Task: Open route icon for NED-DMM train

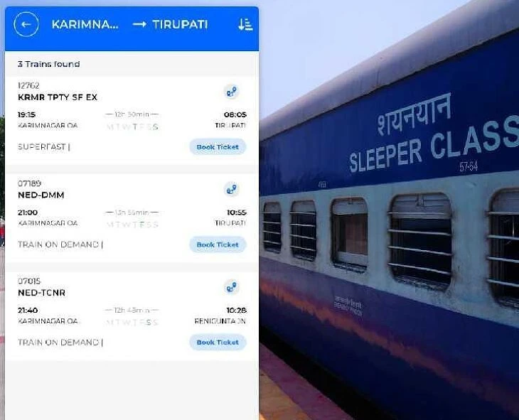Action: coord(231,190)
